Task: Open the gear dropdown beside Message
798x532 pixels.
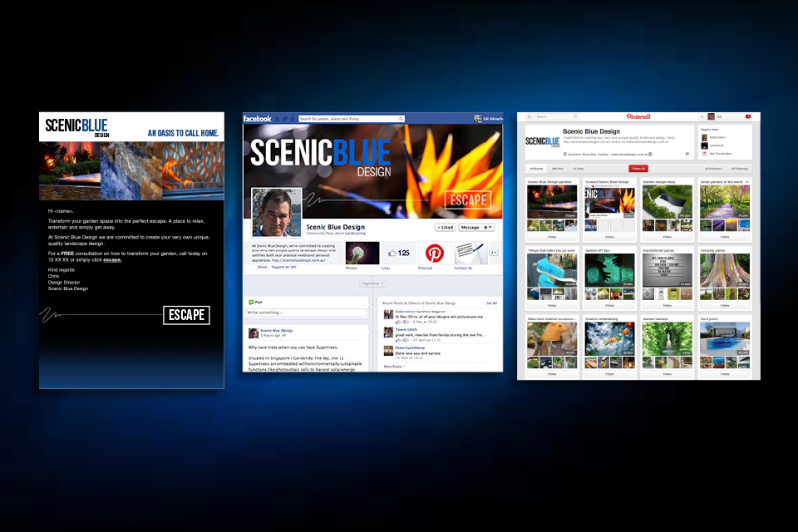Action: click(488, 227)
